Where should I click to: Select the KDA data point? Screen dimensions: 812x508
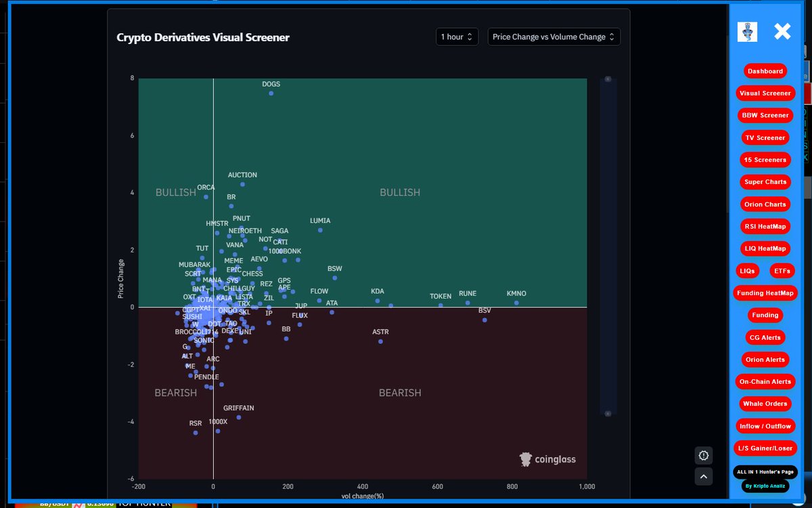click(x=377, y=301)
